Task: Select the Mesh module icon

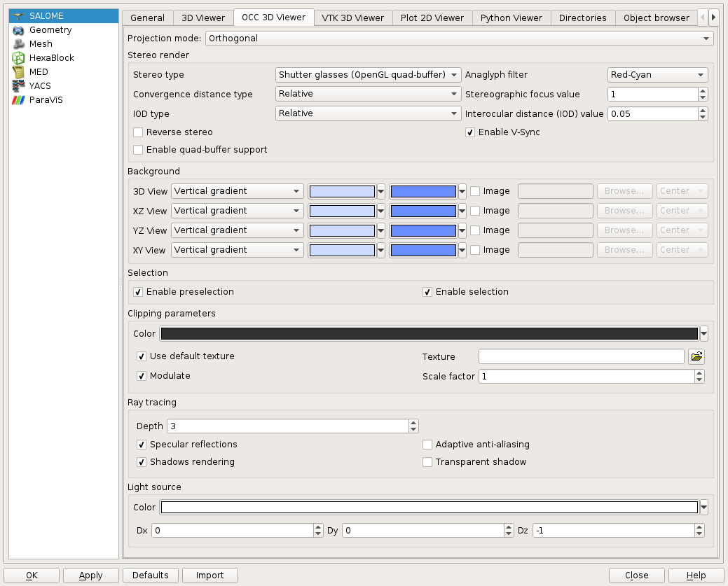Action: (19, 44)
